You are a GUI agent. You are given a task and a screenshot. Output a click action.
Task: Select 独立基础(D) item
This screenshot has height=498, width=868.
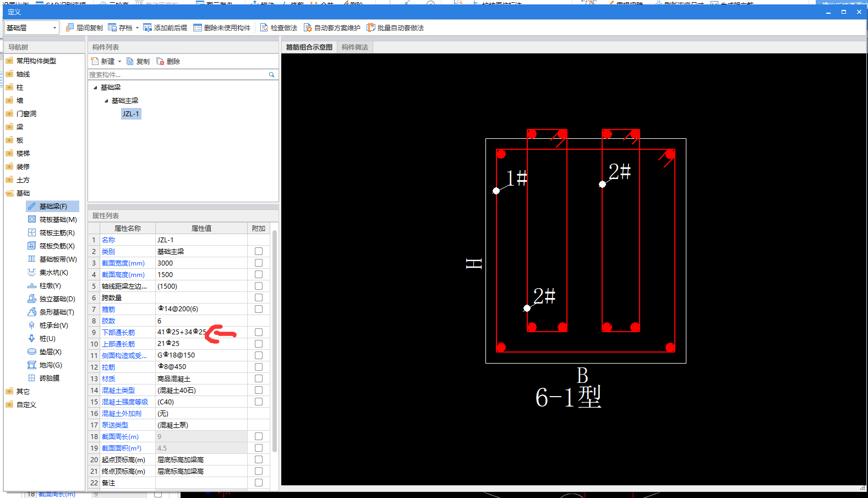click(x=57, y=299)
